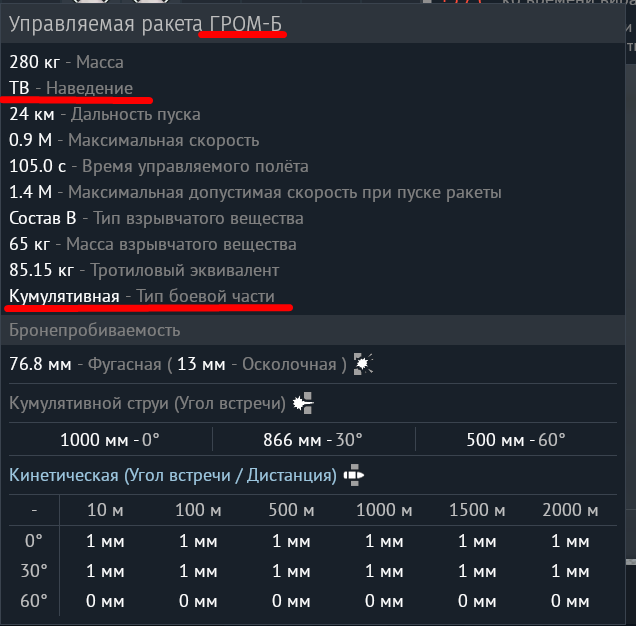Image resolution: width=636 pixels, height=626 pixels.
Task: Click the 2000 м distance column header
Action: click(570, 510)
